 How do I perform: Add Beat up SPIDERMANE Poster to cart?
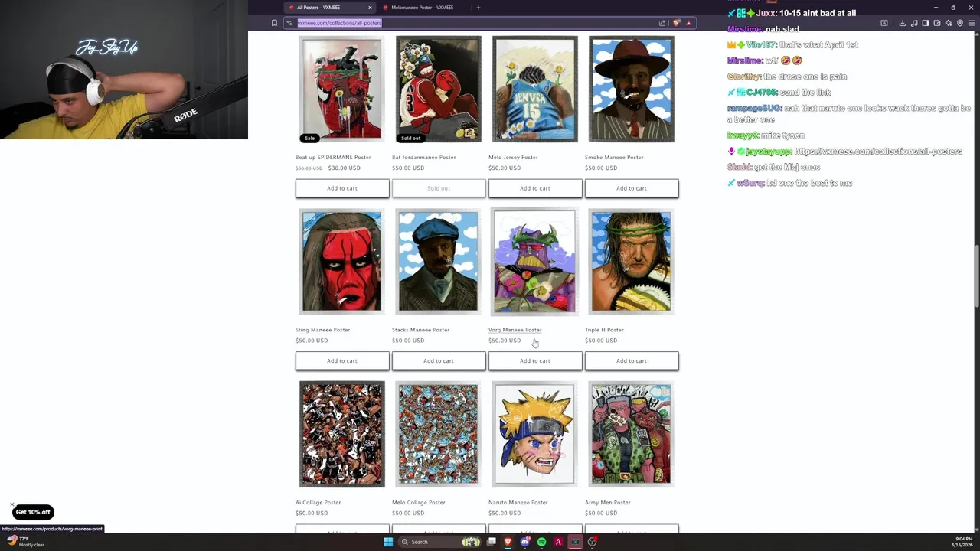point(342,188)
